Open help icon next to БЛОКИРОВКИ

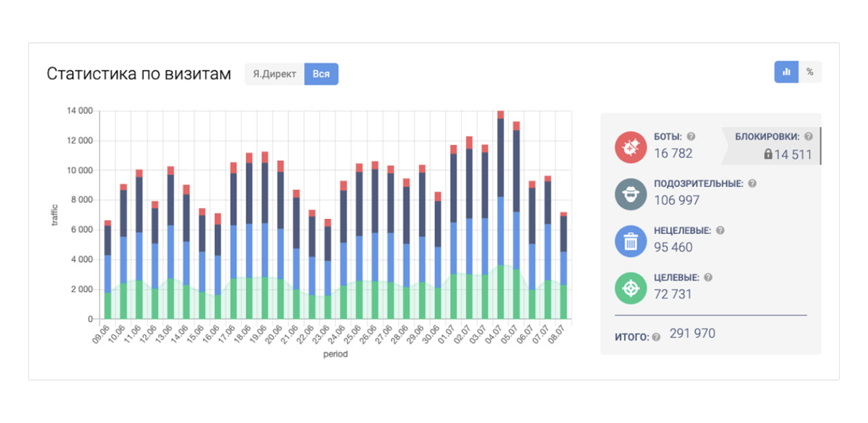coord(809,137)
